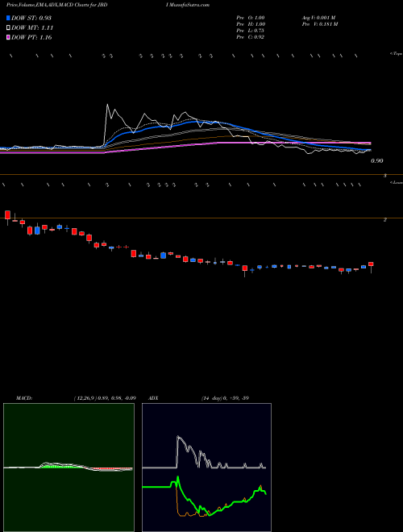Click the 'Pre O: 1.00' open value

click(x=251, y=18)
